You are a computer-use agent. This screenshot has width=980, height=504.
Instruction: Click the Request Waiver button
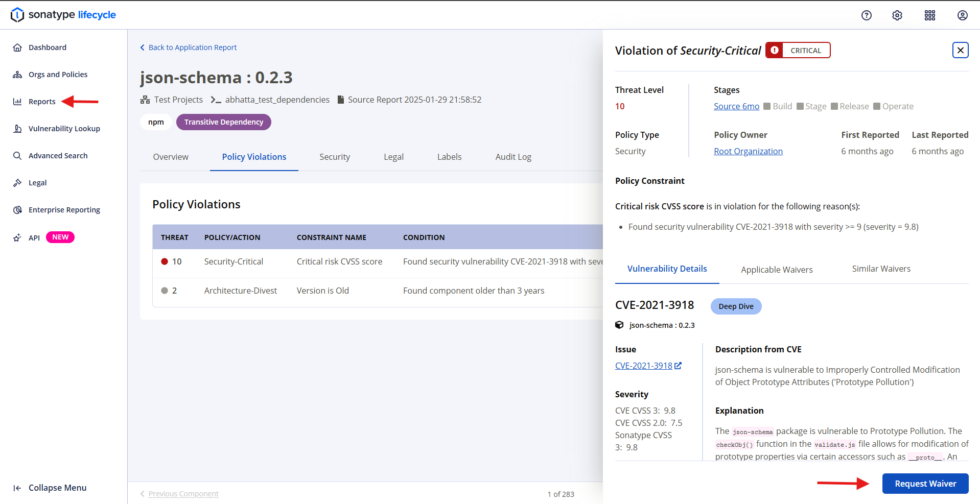point(925,484)
